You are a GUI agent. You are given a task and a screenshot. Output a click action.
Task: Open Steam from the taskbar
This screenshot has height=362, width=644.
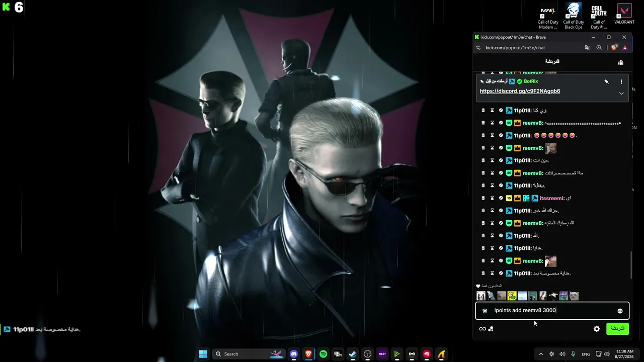(353, 354)
